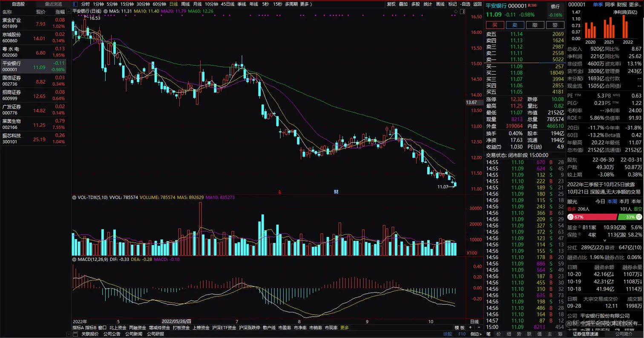Open the 模板 template menu
The image size is (644, 338).
pos(460,328)
